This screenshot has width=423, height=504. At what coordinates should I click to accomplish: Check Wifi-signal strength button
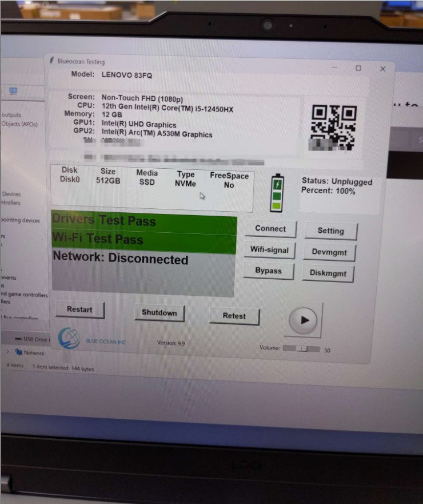pyautogui.click(x=269, y=250)
